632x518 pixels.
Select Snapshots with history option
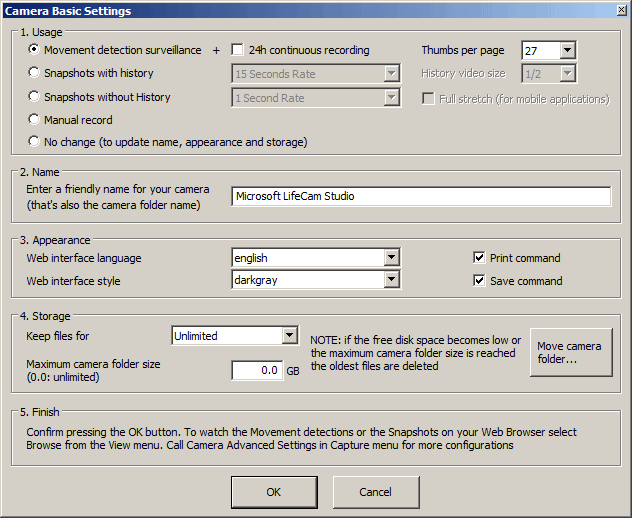[35, 73]
